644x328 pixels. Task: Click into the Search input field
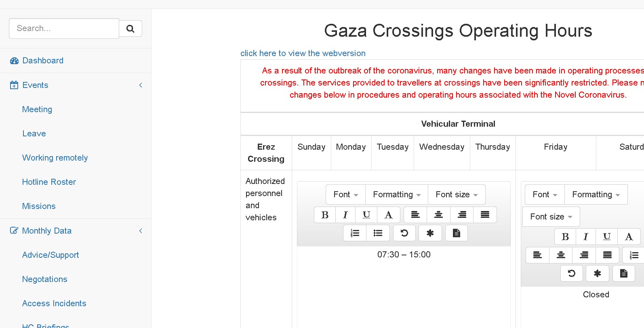pos(64,29)
